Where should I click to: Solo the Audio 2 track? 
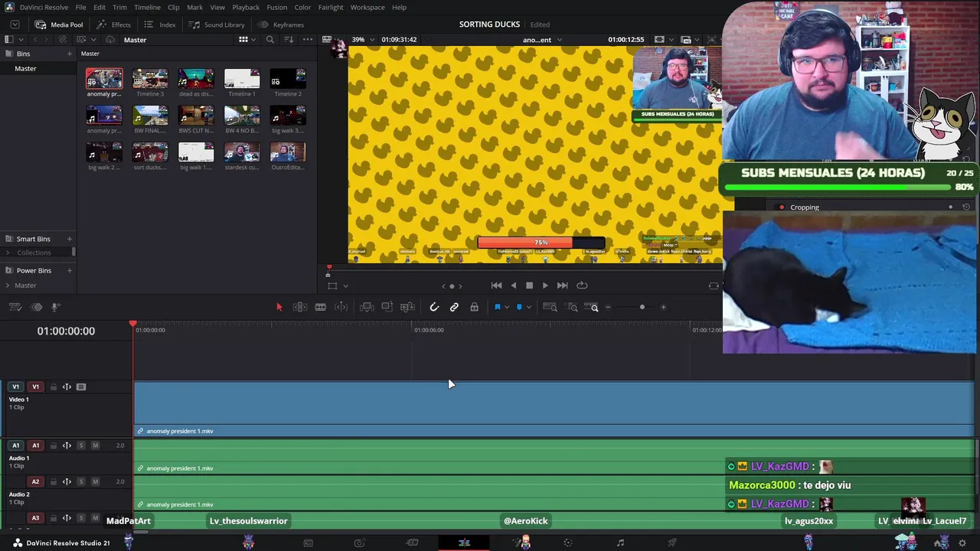coord(80,482)
